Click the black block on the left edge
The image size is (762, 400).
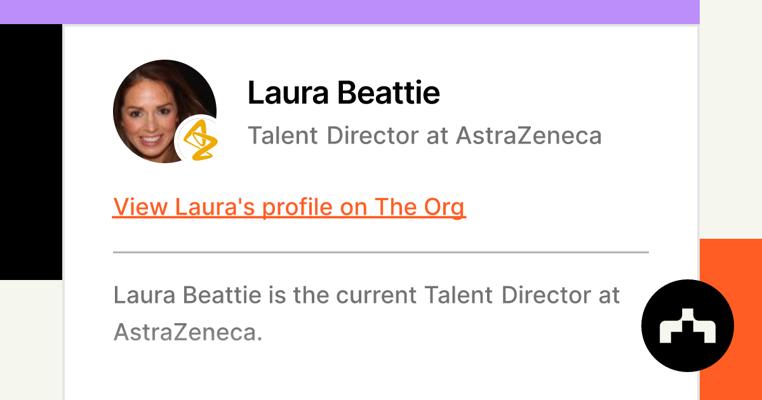point(30,150)
